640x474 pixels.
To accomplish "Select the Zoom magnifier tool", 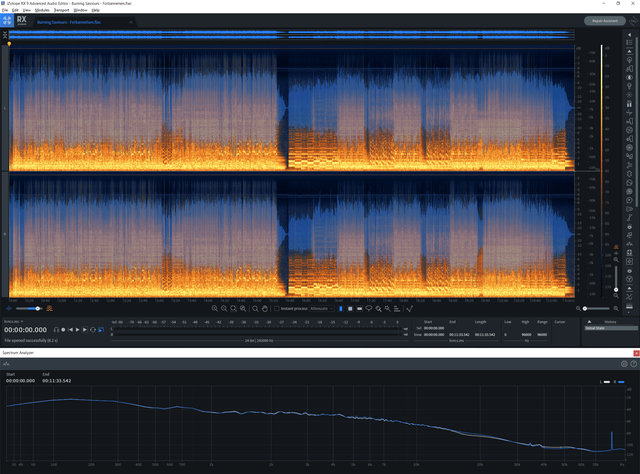I will click(255, 309).
